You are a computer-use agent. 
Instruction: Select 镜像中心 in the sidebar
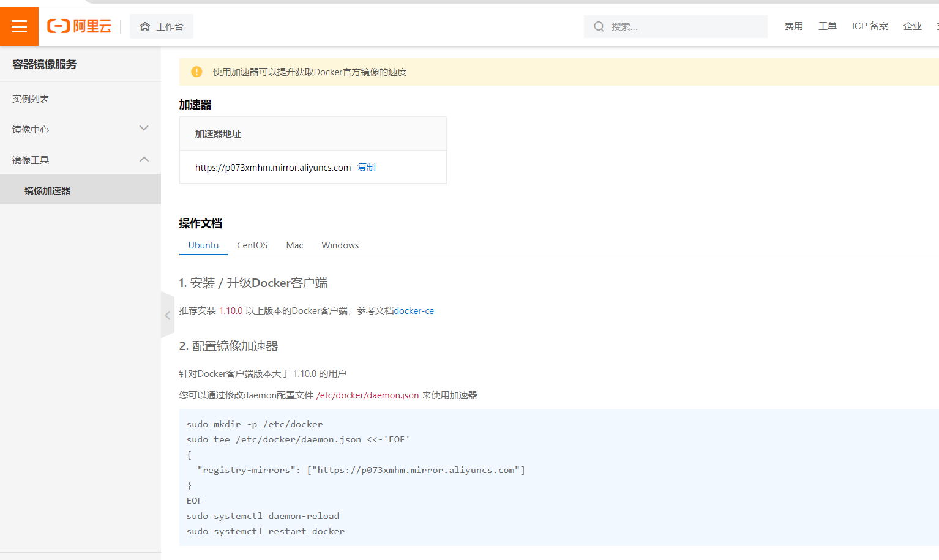click(31, 129)
